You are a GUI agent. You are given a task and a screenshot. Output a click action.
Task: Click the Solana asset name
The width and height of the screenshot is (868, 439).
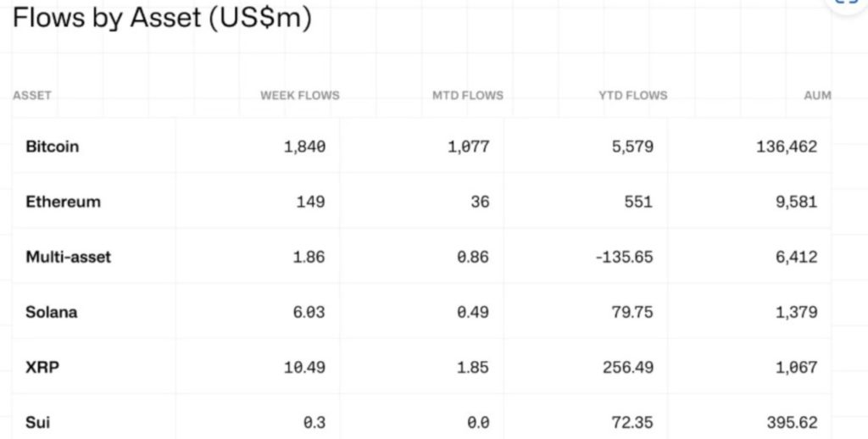[51, 312]
